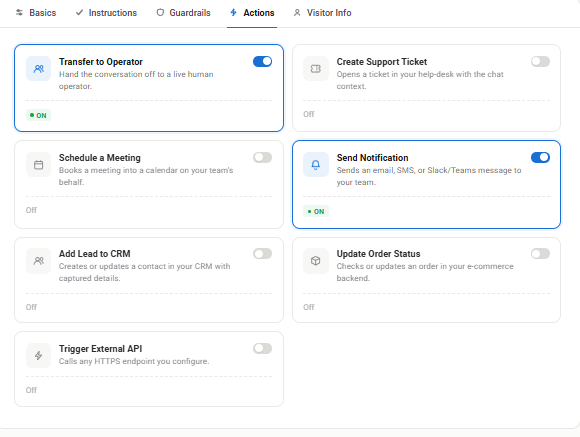Click the Schedule a Meeting calendar icon
The width and height of the screenshot is (580, 437).
38,165
